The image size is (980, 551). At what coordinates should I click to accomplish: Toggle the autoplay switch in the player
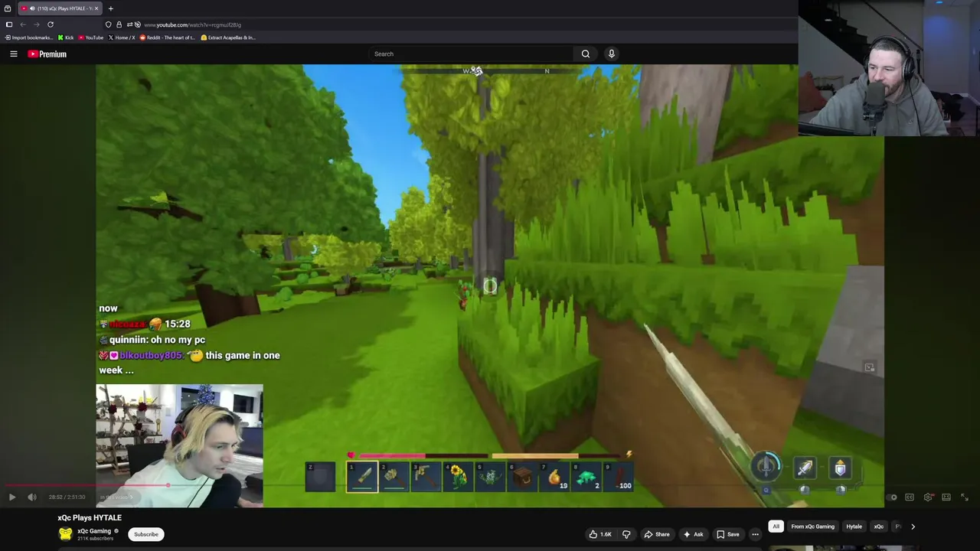coord(891,497)
